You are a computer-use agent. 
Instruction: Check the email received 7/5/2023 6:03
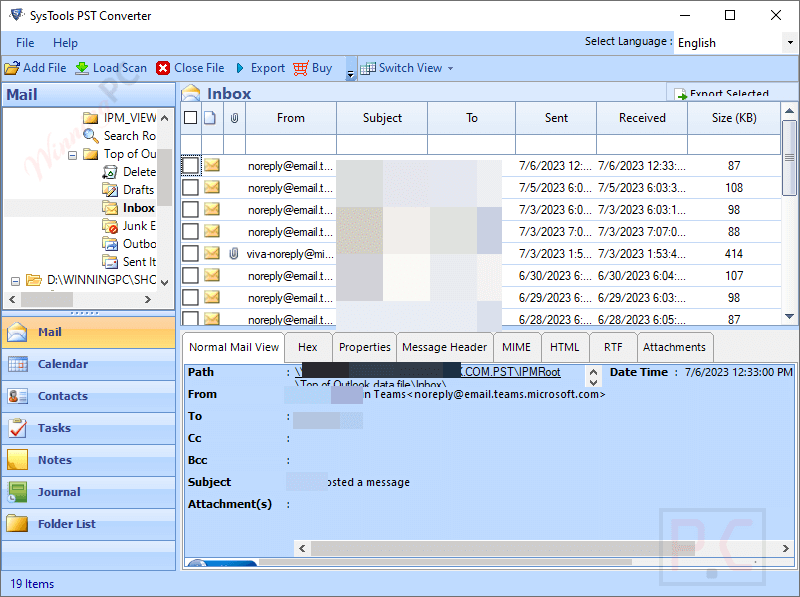click(x=190, y=187)
